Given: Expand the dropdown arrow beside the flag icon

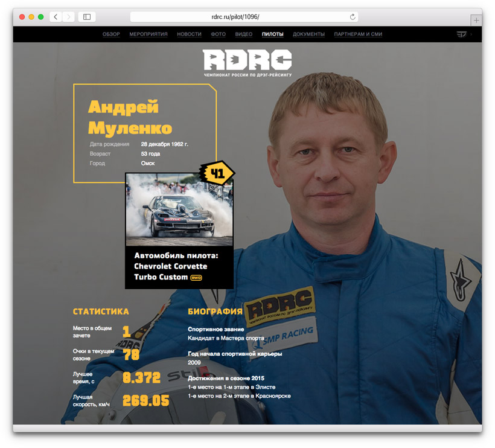Looking at the screenshot, I should point(471,34).
